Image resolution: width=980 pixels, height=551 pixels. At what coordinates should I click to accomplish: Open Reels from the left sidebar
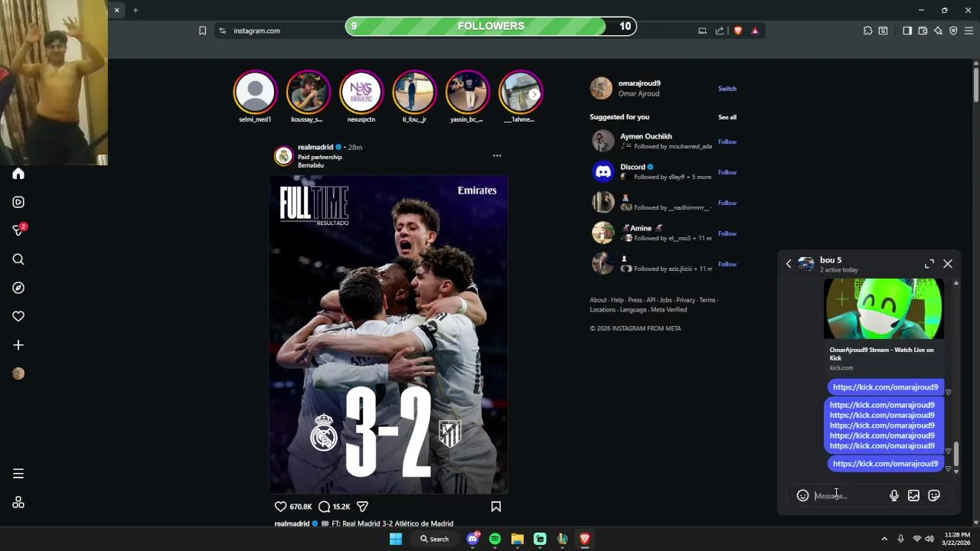click(x=18, y=202)
